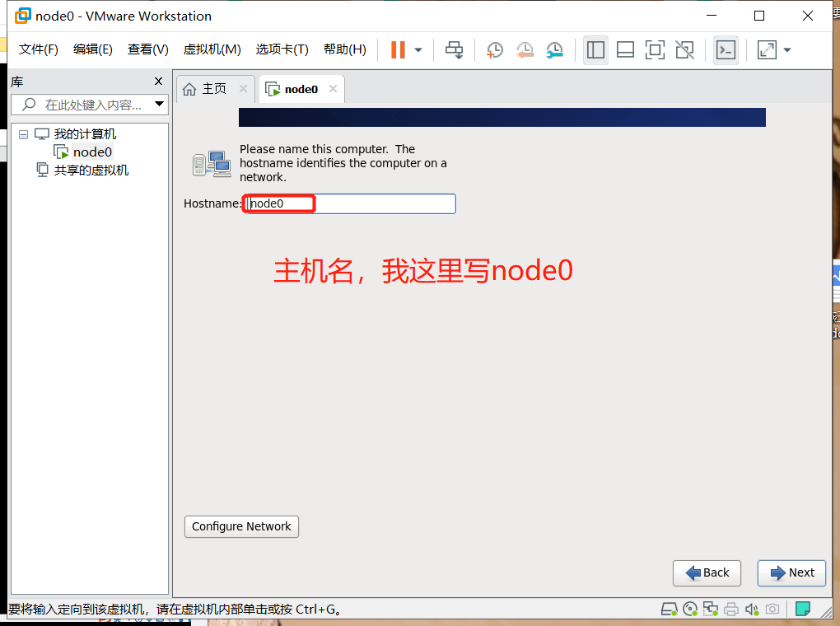Open the 选项卡(T) menu
This screenshot has width=840, height=626.
282,50
